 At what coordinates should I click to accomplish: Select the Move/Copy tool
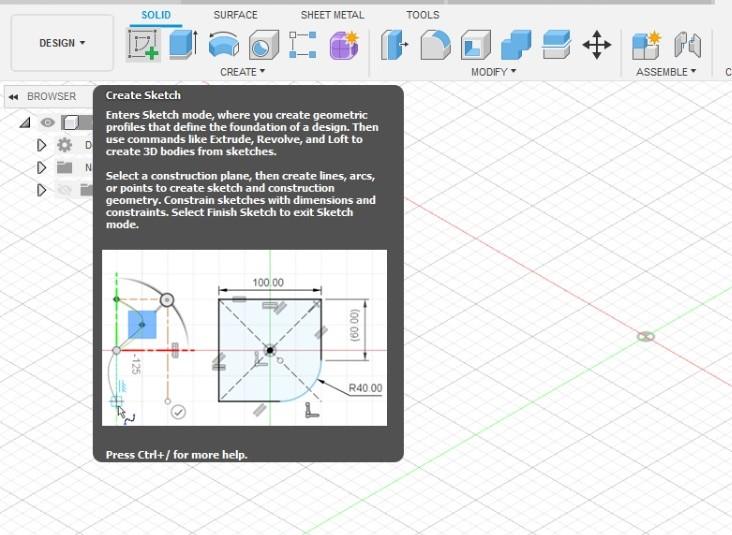point(597,45)
